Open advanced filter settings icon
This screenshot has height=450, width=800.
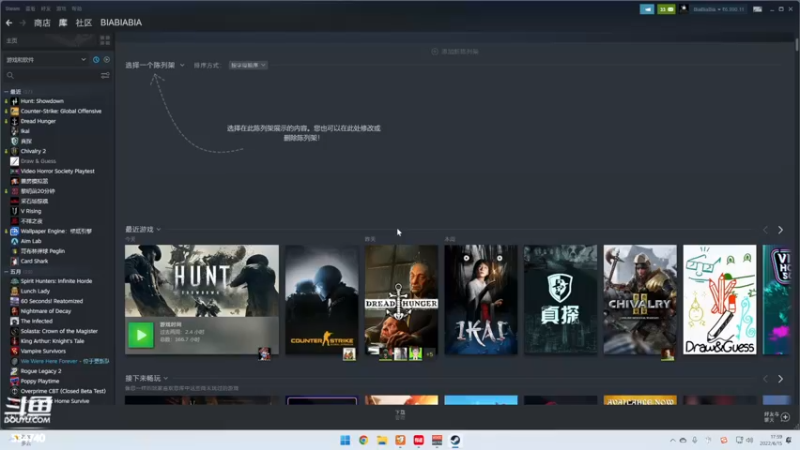(x=105, y=75)
